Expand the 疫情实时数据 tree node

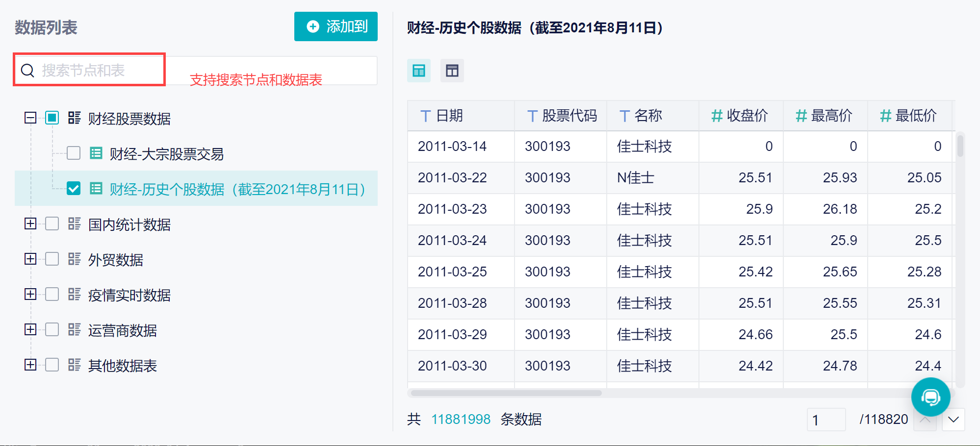(x=30, y=294)
